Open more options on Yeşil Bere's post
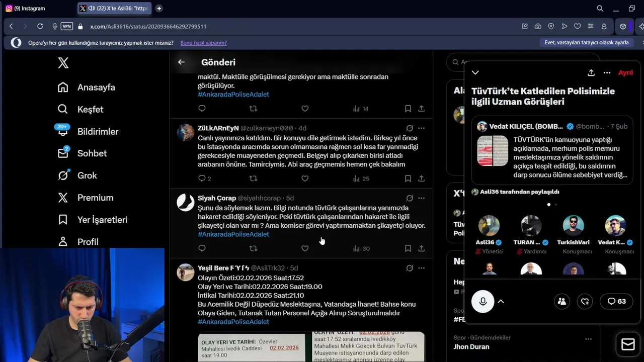 click(421, 268)
